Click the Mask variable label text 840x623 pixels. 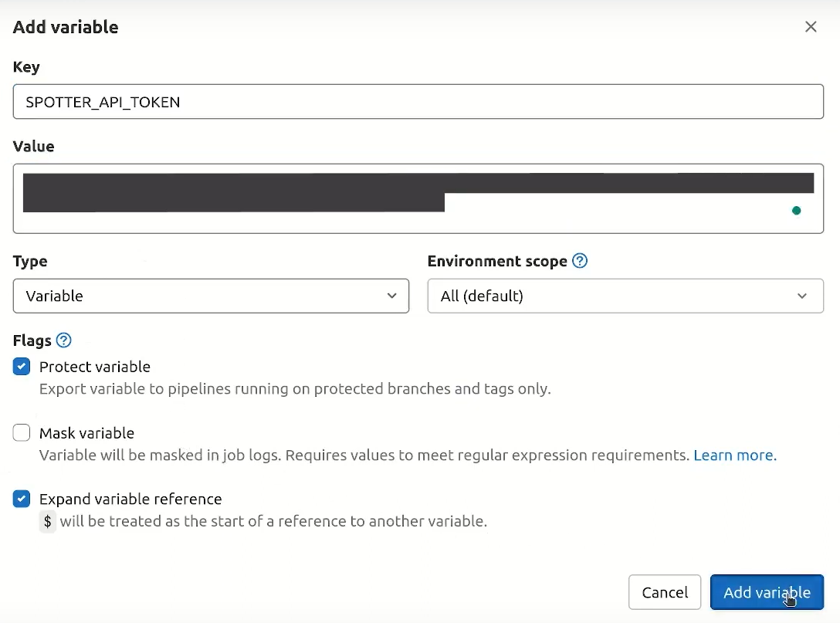[86, 433]
